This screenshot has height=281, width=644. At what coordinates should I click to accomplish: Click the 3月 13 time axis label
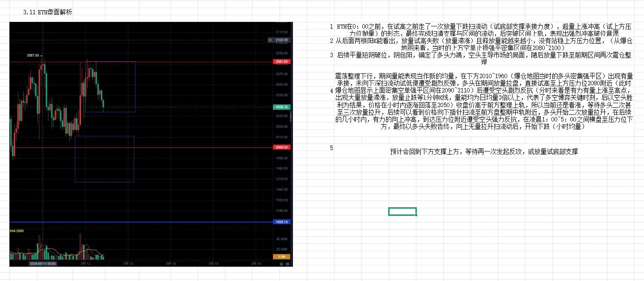click(128, 264)
